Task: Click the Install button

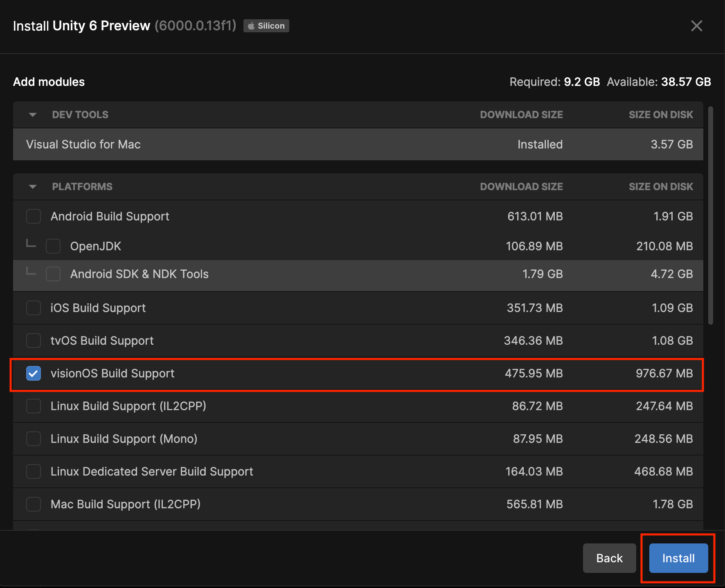Action: click(x=678, y=558)
